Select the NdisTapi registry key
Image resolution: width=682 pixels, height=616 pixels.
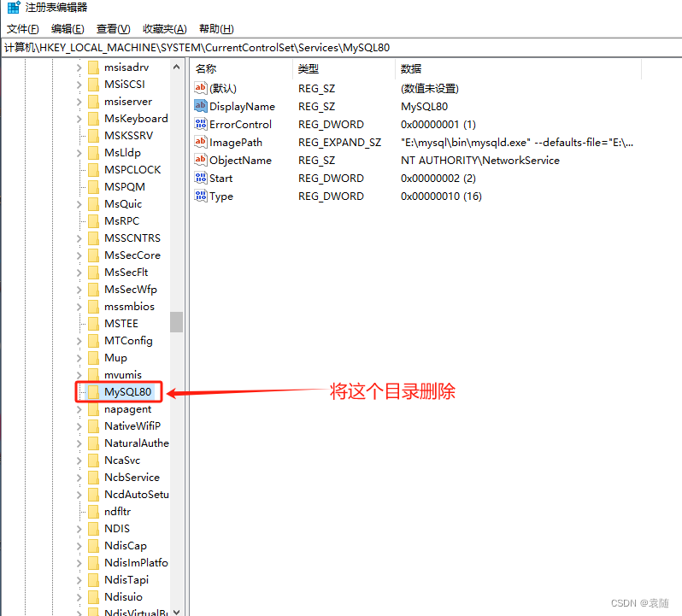[x=126, y=580]
